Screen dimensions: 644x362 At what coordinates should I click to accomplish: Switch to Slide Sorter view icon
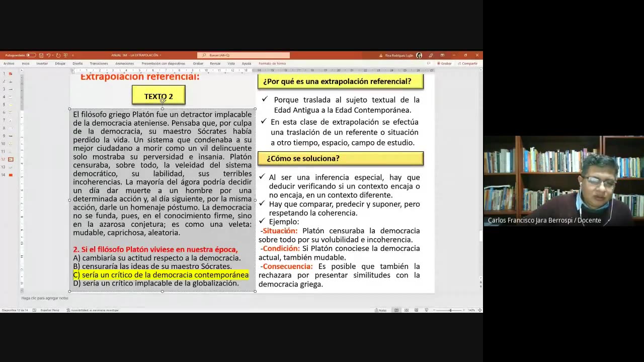407,310
